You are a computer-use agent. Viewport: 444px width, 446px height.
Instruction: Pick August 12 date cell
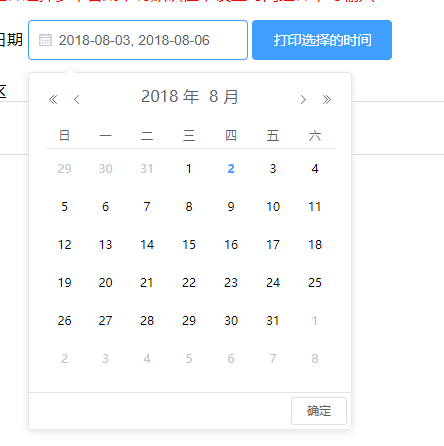point(64,245)
